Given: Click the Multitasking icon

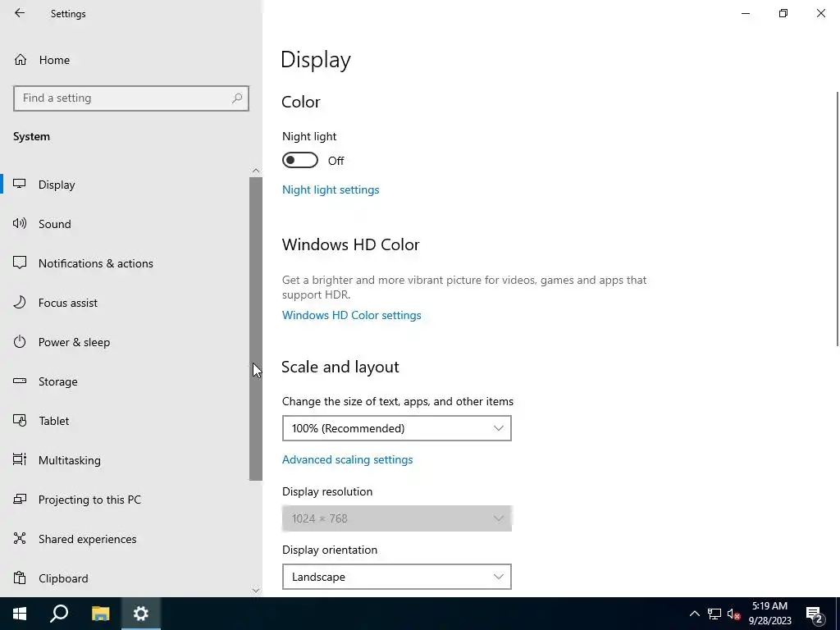Looking at the screenshot, I should [20, 459].
